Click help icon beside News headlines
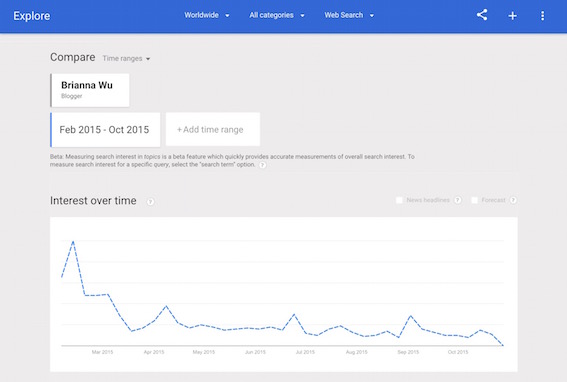Viewport: 567px width, 382px height. (x=457, y=200)
